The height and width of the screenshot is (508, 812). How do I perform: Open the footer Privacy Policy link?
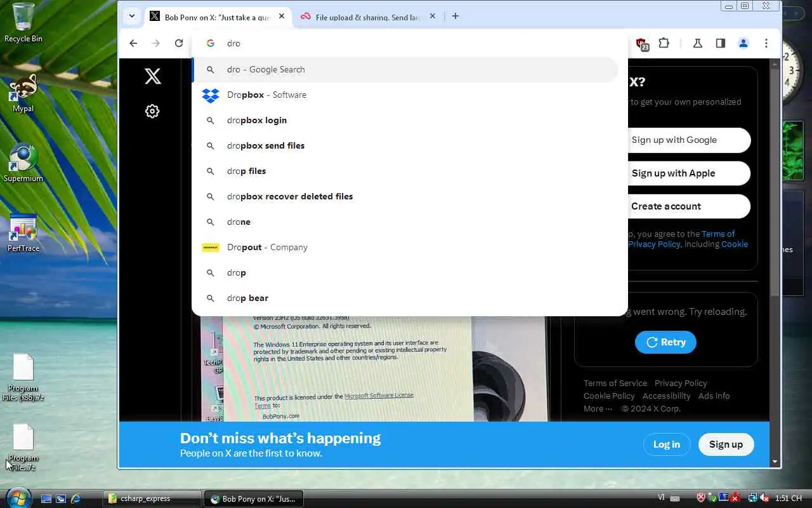pyautogui.click(x=681, y=383)
